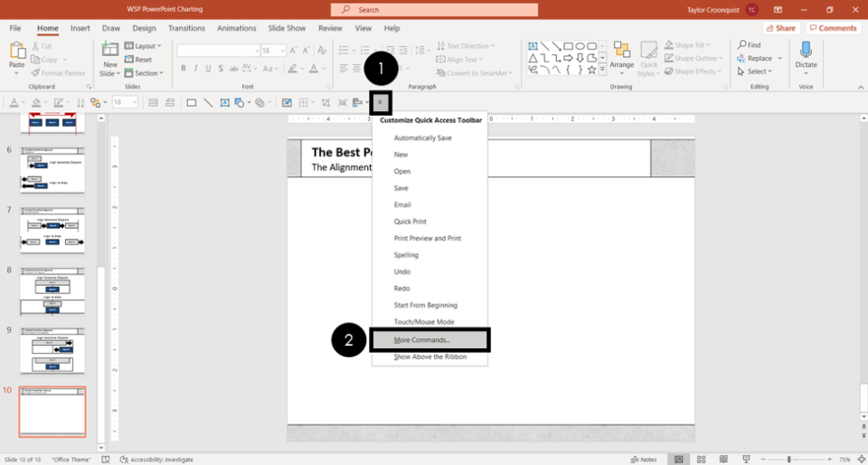Screen dimensions: 868x465
Task: Start Dictate microphone
Action: coord(806,55)
